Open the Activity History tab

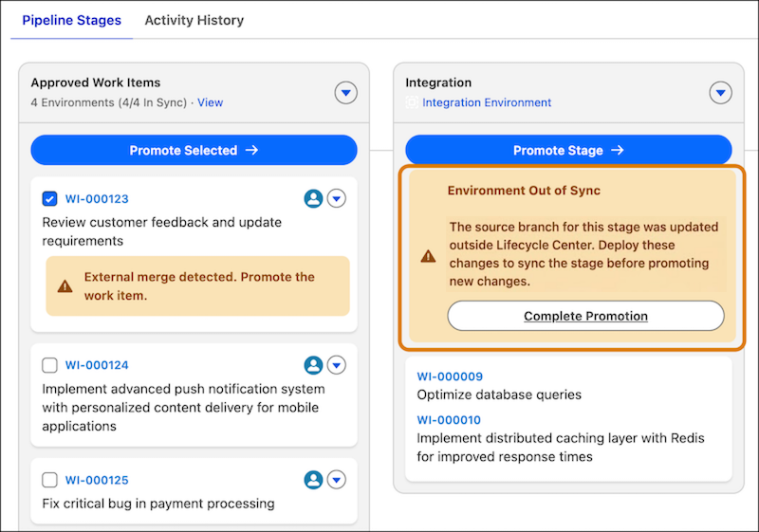[194, 20]
